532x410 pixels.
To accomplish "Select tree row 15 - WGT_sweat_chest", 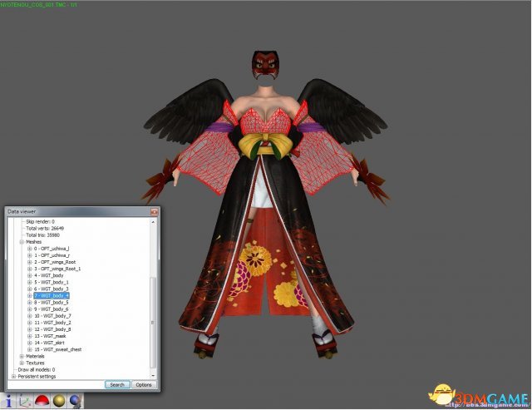I will [58, 349].
